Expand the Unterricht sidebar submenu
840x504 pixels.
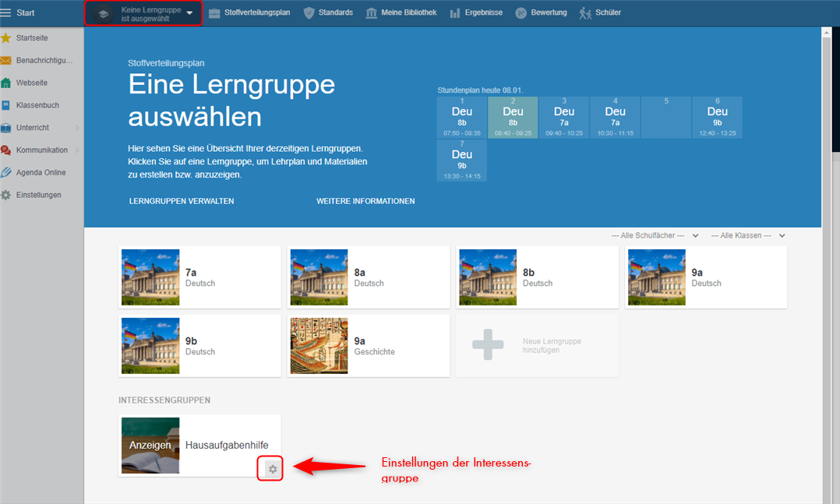(76, 128)
